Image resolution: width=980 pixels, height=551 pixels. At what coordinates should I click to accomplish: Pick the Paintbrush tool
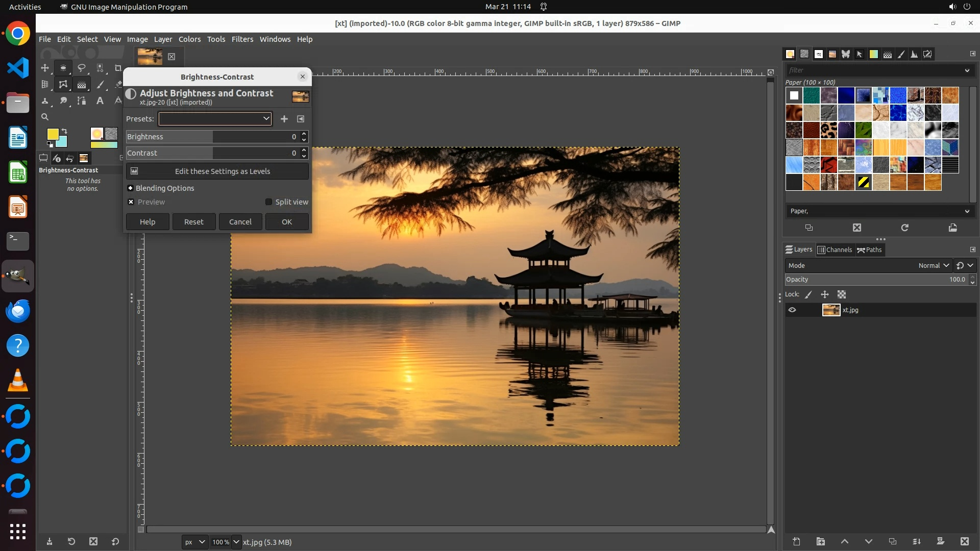(x=100, y=84)
